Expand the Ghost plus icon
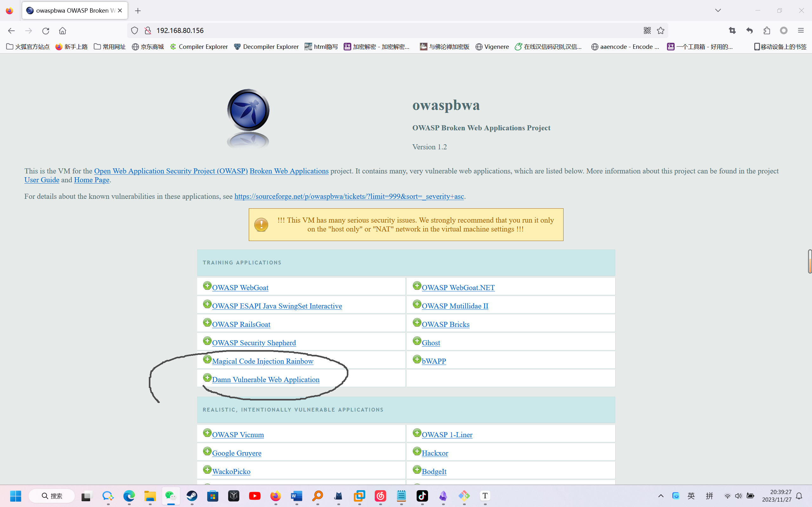Screen dimensions: 812x507 point(417,341)
